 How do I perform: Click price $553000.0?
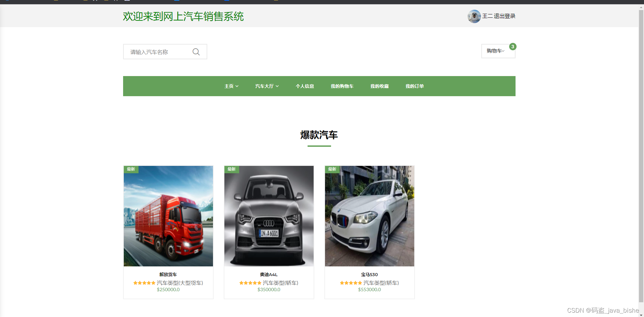369,290
